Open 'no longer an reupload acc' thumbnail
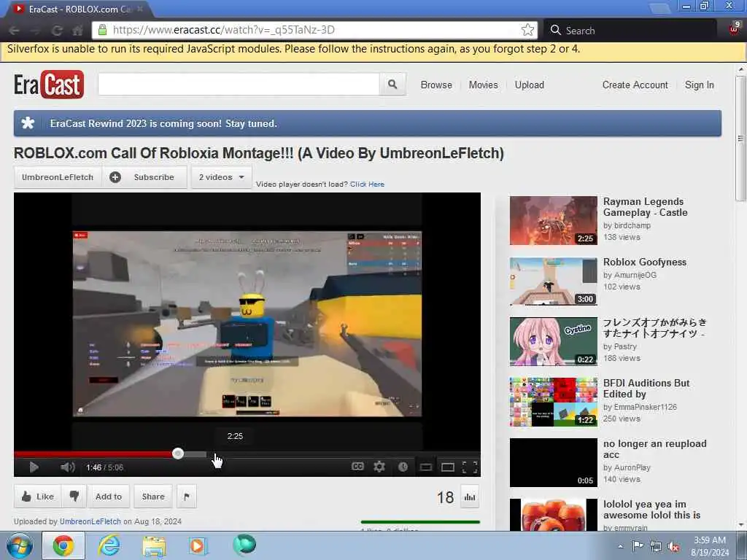 click(x=553, y=462)
